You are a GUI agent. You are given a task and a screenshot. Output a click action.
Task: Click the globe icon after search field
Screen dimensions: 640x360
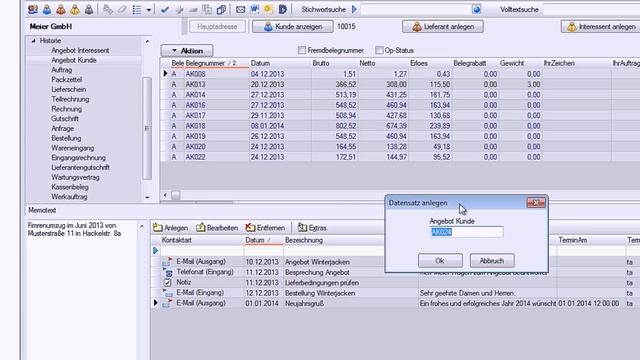pos(476,9)
